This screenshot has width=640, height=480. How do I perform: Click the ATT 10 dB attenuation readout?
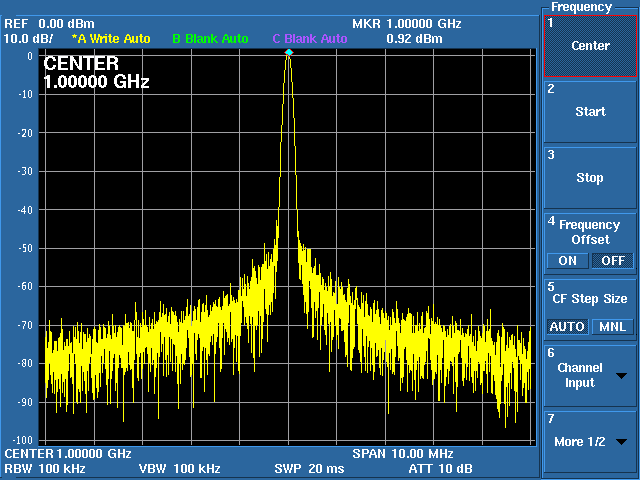[x=441, y=469]
